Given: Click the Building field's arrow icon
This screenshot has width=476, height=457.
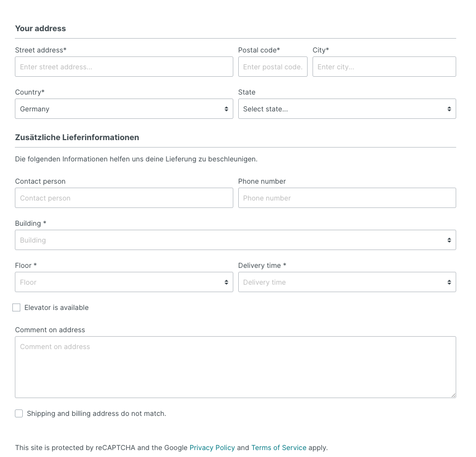Looking at the screenshot, I should pyautogui.click(x=449, y=240).
